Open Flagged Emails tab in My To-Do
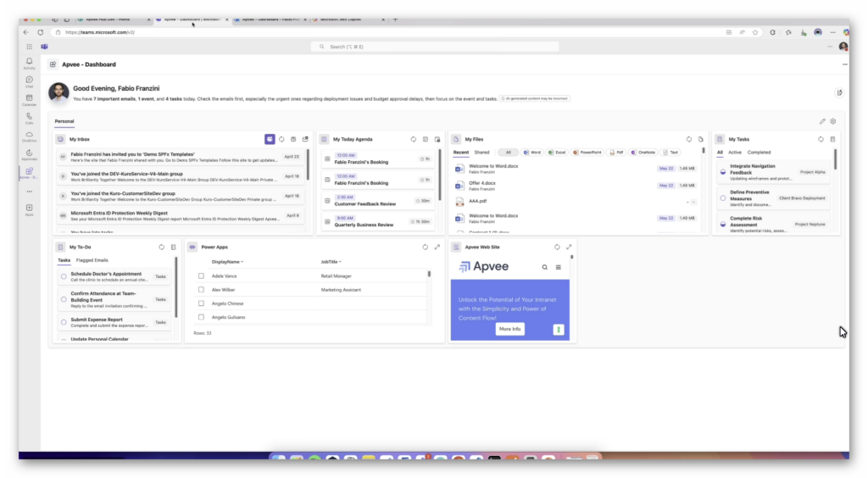Screen dimensions: 868x478 (x=92, y=260)
